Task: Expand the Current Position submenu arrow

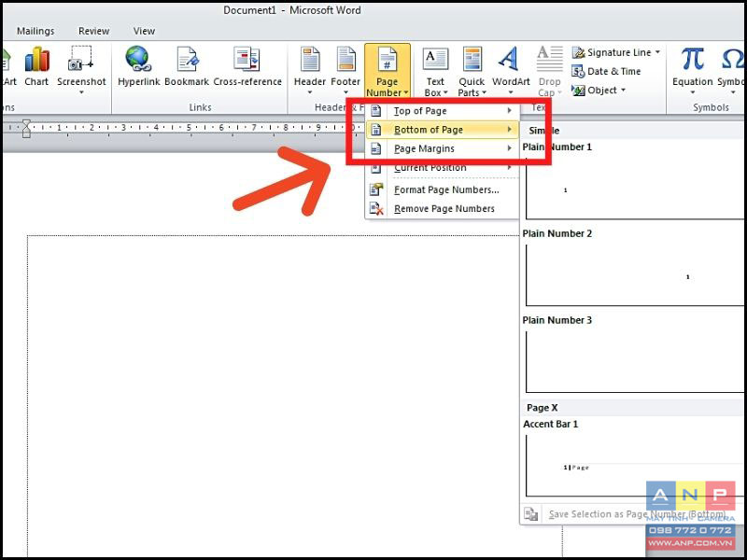Action: coord(509,168)
